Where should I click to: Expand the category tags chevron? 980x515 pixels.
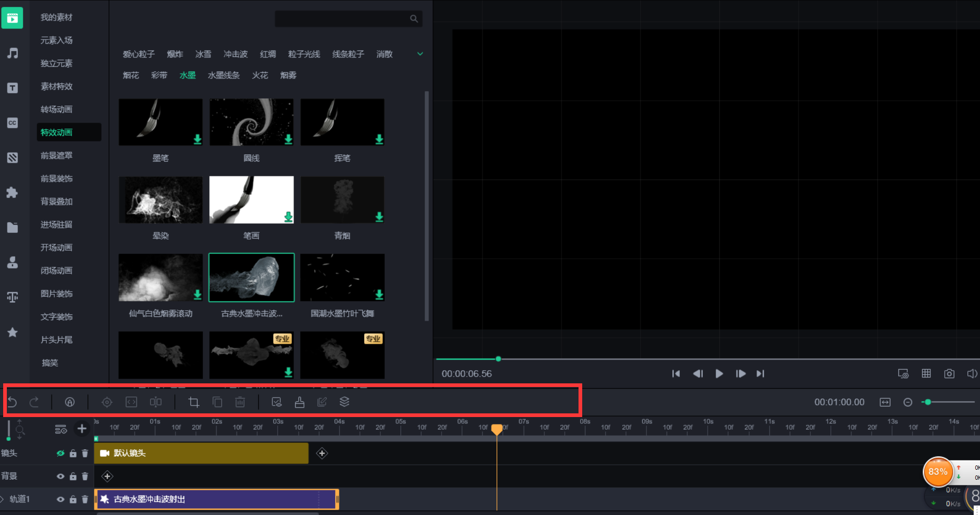[x=420, y=54]
